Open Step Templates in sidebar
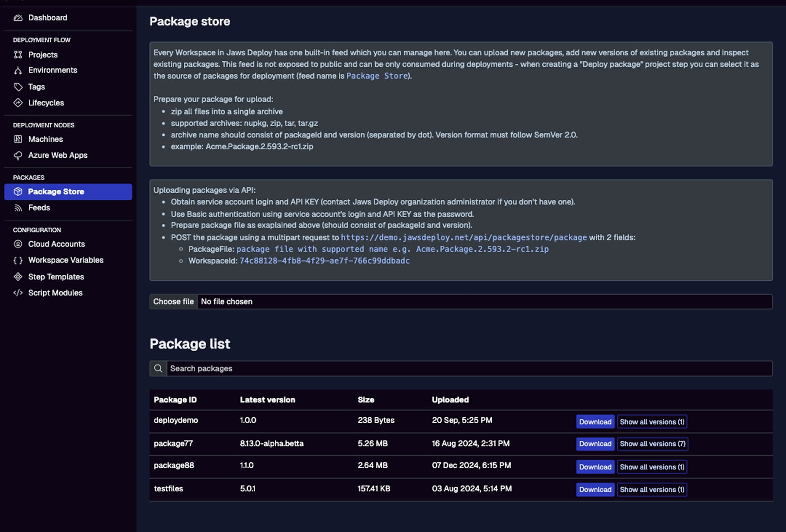Screen dimensions: 786x532 click(56, 277)
